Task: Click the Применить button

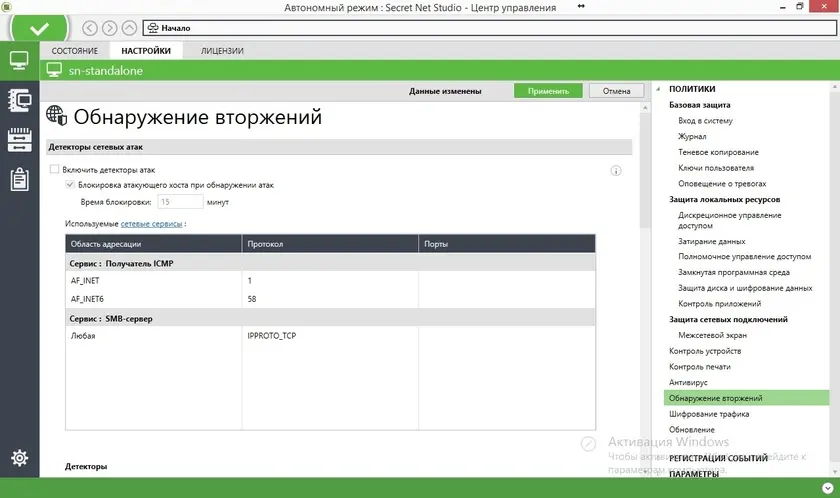Action: (x=548, y=91)
